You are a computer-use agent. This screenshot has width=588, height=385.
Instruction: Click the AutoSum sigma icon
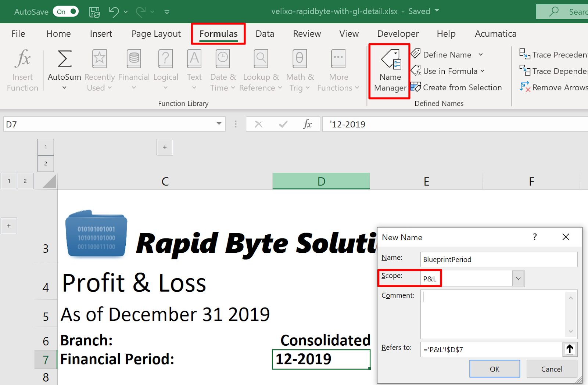pyautogui.click(x=64, y=58)
